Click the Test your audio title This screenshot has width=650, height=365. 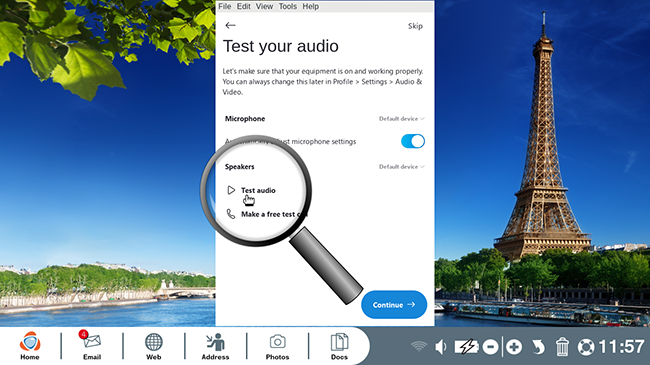pyautogui.click(x=281, y=46)
